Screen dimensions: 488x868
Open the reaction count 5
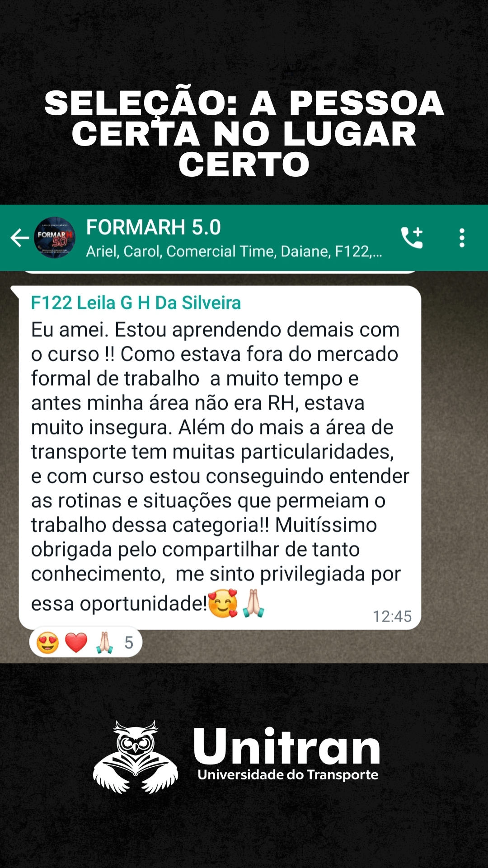(129, 643)
